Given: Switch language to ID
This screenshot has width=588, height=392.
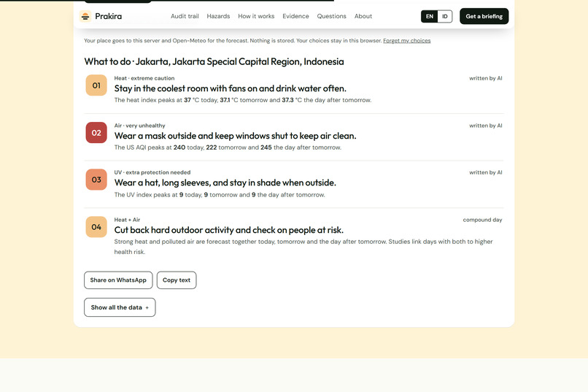Looking at the screenshot, I should (445, 17).
